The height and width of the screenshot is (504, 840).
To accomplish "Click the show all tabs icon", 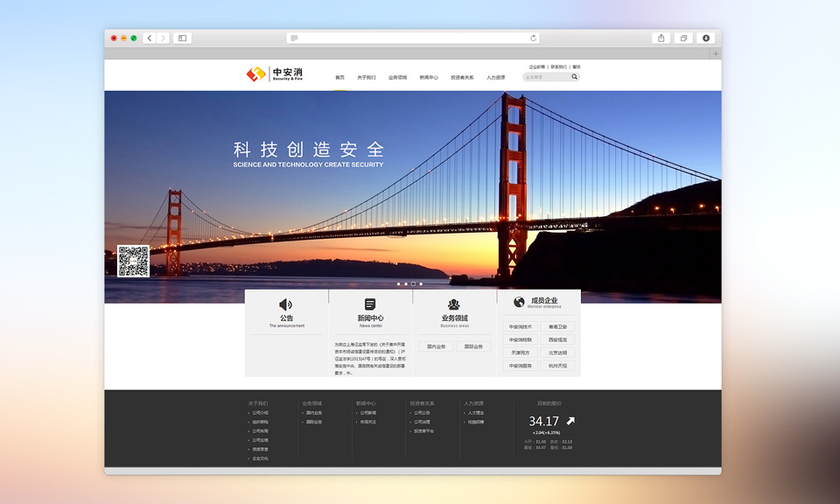I will [683, 38].
